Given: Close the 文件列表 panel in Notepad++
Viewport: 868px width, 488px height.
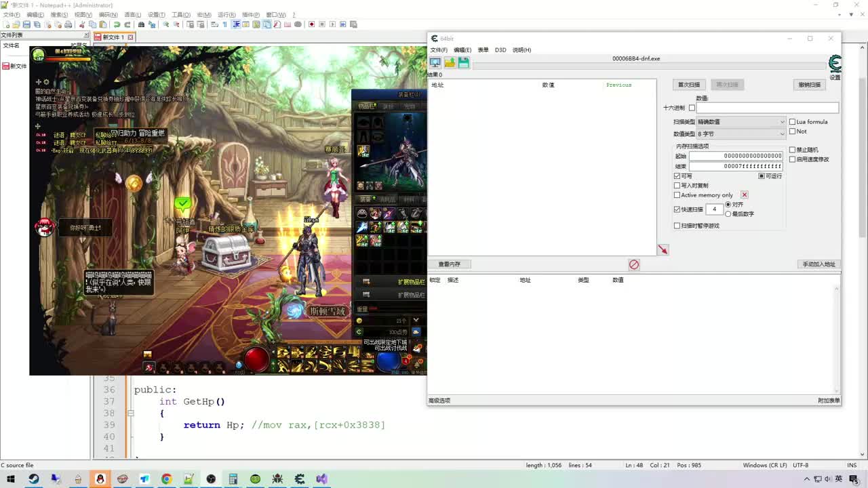Looking at the screenshot, I should [x=86, y=35].
